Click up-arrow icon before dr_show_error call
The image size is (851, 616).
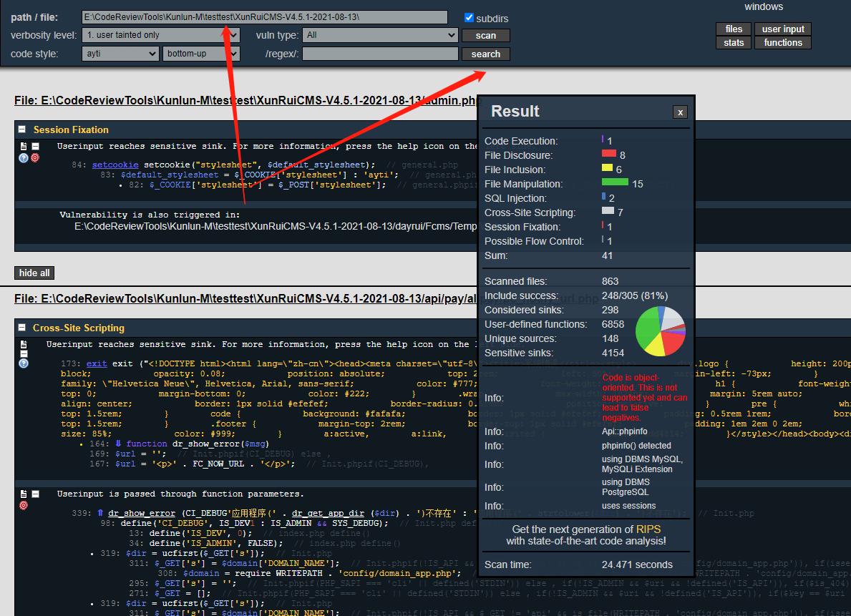point(100,513)
